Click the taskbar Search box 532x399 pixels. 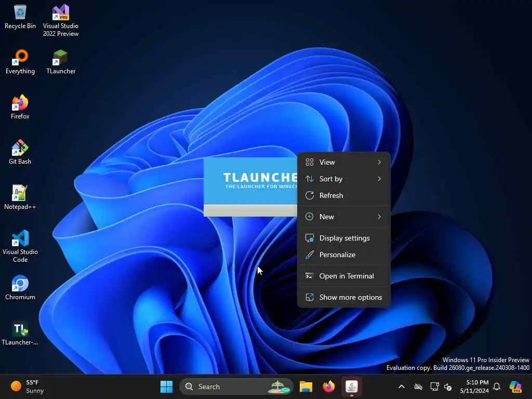(236, 387)
